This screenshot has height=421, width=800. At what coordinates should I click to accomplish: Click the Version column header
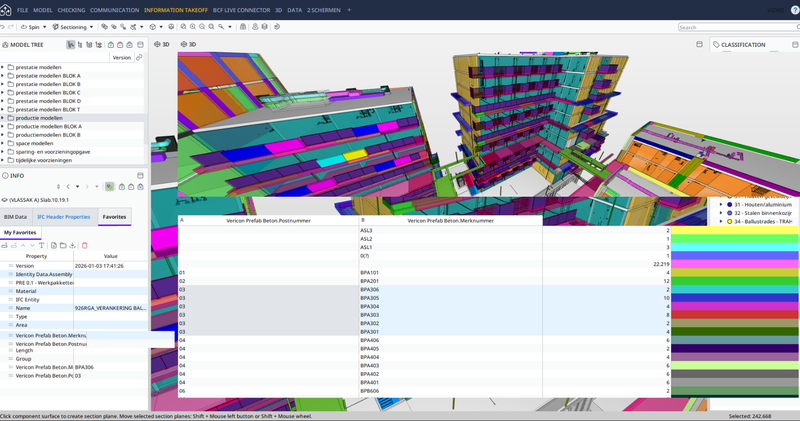coord(121,58)
